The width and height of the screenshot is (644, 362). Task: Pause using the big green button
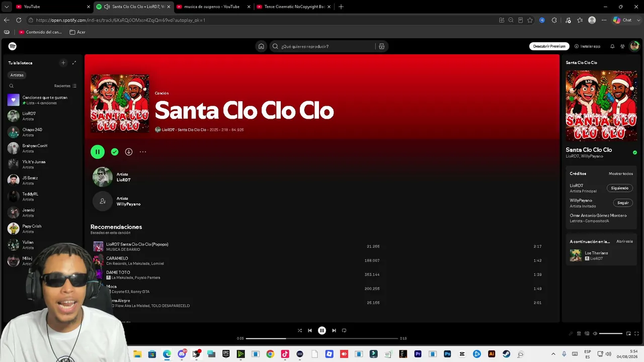pos(98,152)
